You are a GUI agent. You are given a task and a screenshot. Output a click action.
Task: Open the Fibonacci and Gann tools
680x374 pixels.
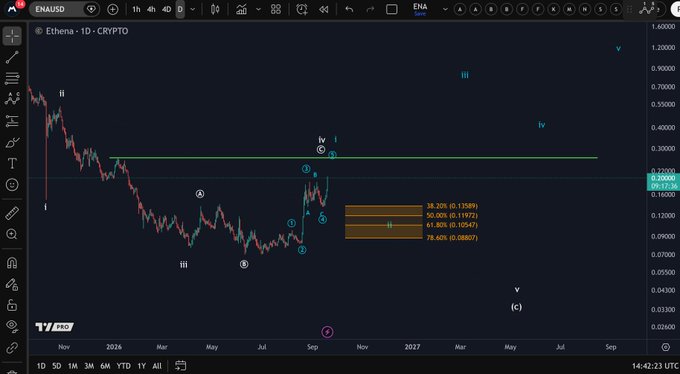click(x=12, y=79)
